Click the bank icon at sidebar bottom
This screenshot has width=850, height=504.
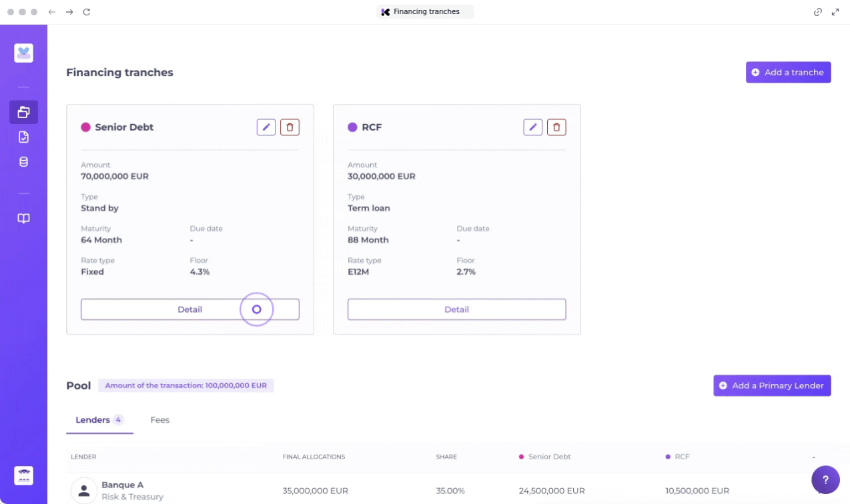tap(23, 475)
